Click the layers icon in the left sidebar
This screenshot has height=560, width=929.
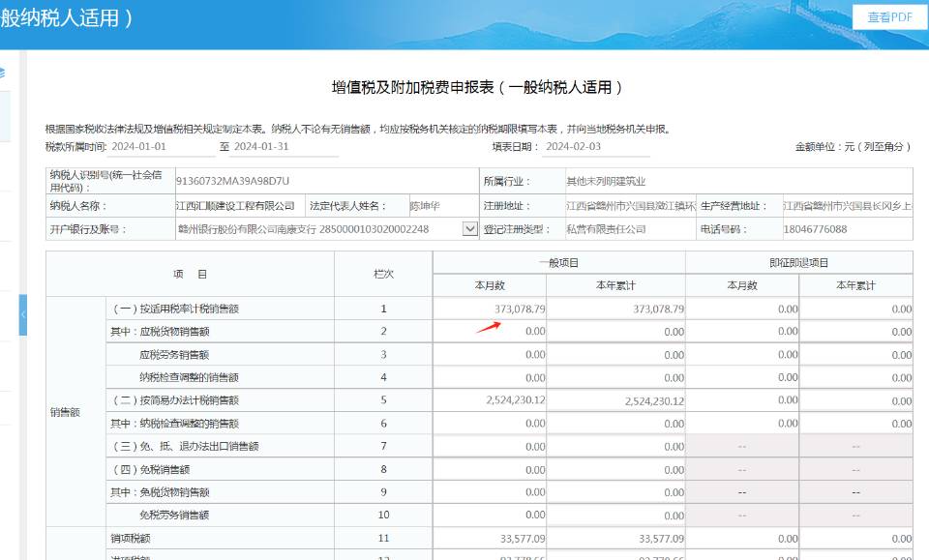3,73
